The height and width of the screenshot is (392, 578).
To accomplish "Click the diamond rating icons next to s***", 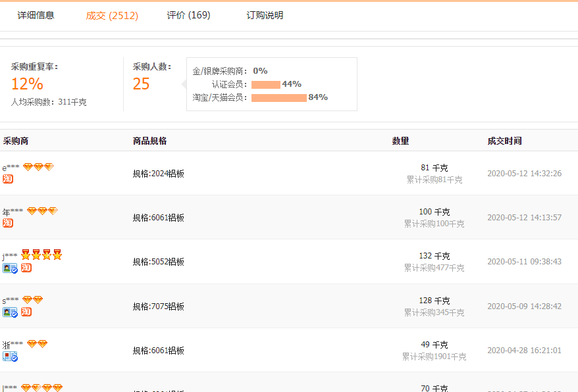I will (32, 300).
